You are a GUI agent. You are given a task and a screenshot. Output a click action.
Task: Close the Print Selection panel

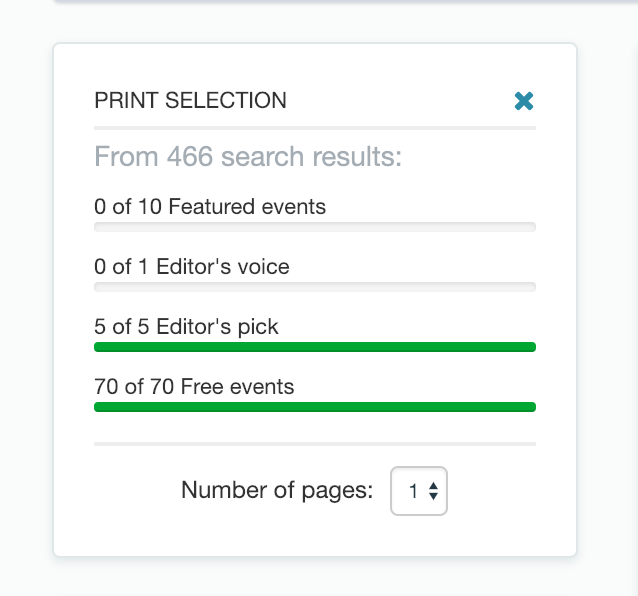tap(524, 101)
